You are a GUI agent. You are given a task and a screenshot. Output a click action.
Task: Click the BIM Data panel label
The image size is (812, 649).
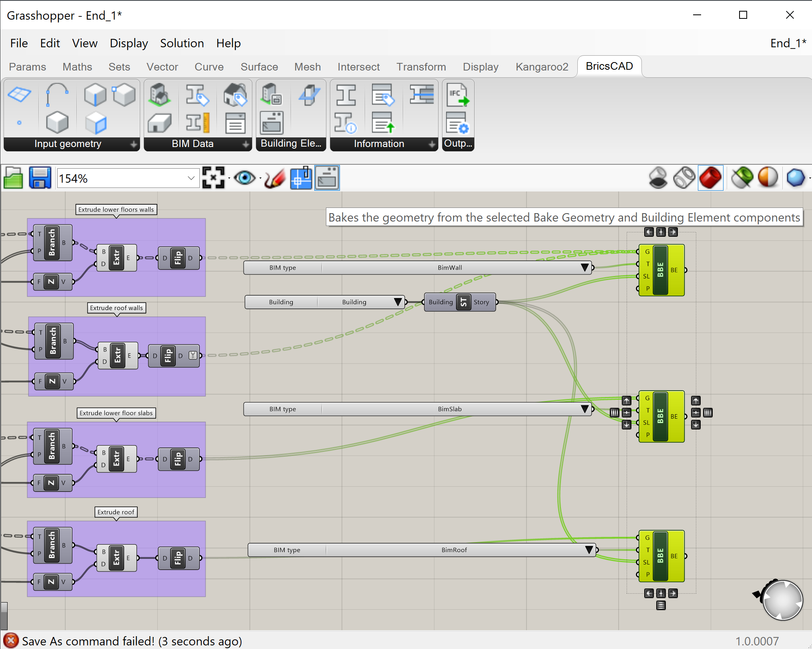click(193, 144)
